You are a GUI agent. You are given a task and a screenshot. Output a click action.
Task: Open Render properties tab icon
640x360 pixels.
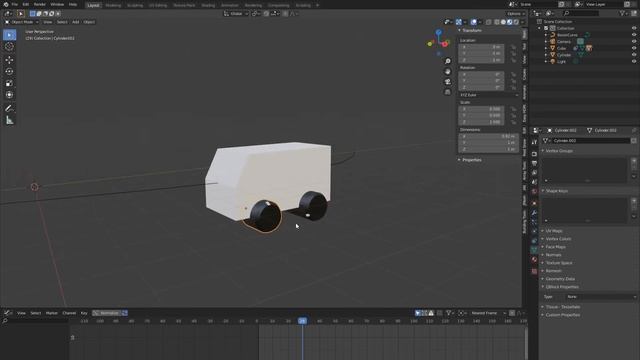tap(534, 154)
